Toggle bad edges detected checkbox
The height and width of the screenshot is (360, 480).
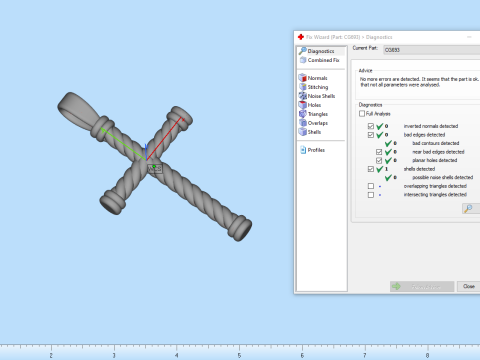371,135
